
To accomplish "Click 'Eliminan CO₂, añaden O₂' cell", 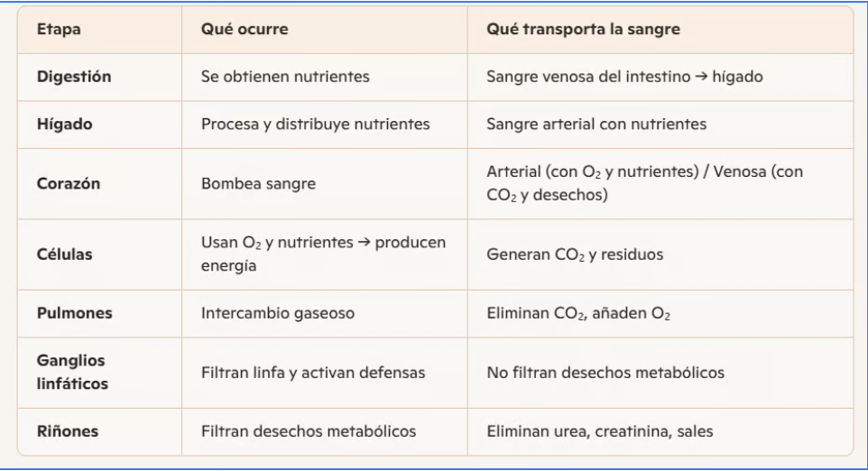I will 577,313.
